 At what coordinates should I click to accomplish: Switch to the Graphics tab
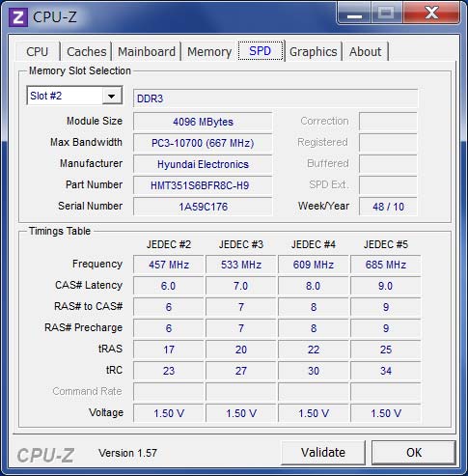(314, 51)
